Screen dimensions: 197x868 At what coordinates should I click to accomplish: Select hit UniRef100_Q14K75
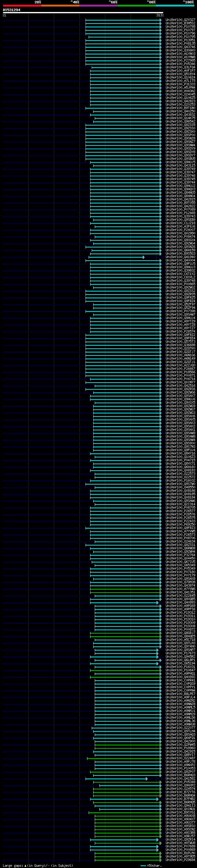pyautogui.click(x=180, y=118)
